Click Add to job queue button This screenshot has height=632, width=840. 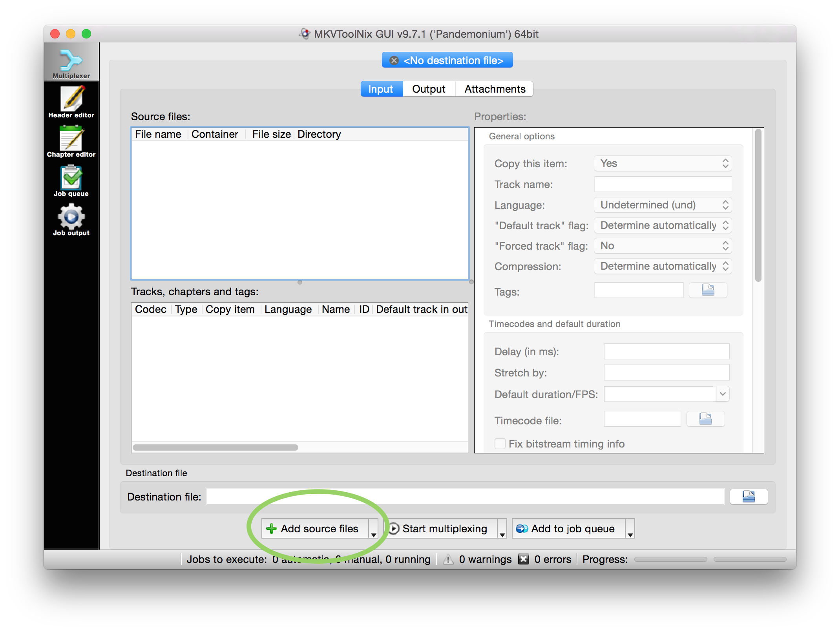[569, 529]
